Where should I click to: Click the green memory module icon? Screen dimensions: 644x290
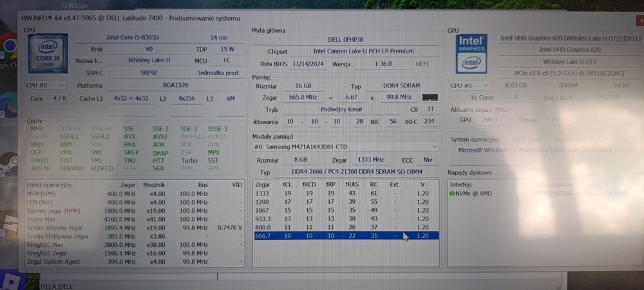tap(430, 97)
